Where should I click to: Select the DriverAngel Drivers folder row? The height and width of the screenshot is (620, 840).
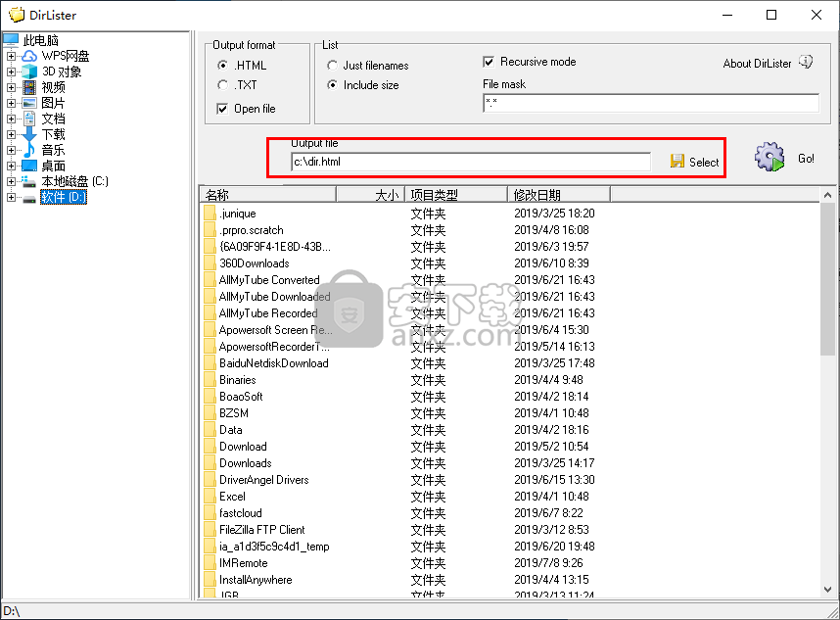[x=263, y=480]
